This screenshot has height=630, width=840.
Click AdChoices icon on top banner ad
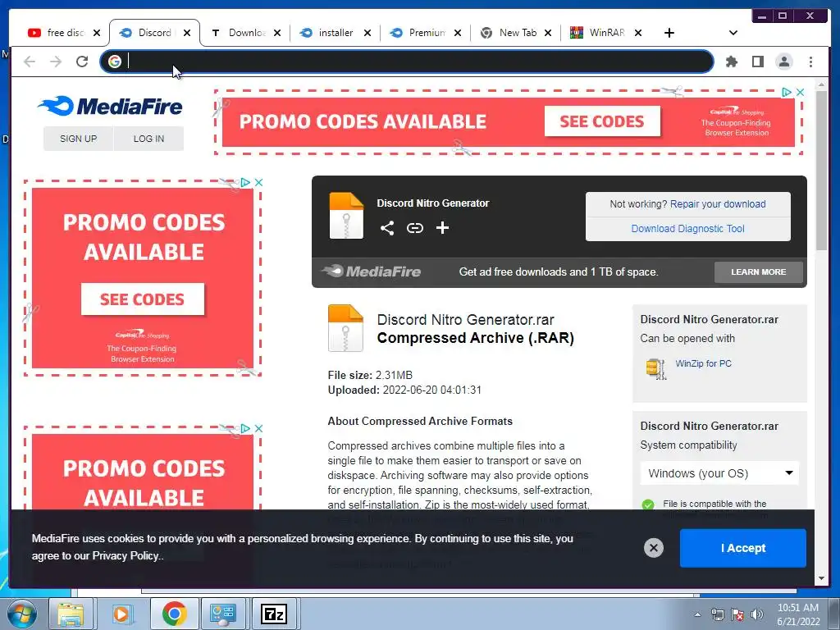click(787, 92)
